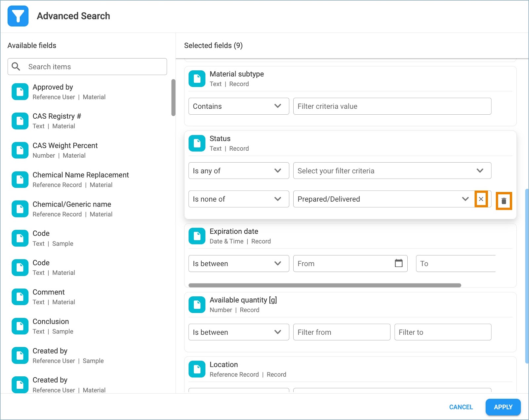
Task: Click the Available quantity [g] title
Action: click(243, 300)
